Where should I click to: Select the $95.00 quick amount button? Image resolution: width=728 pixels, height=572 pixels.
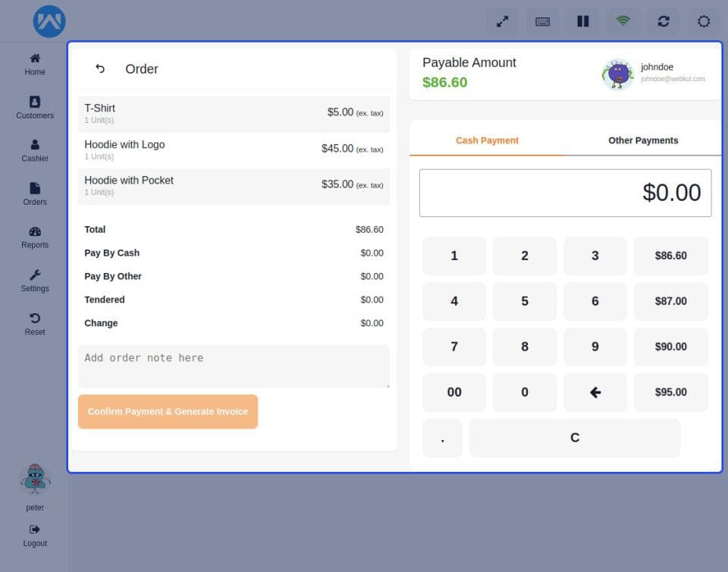coord(671,392)
